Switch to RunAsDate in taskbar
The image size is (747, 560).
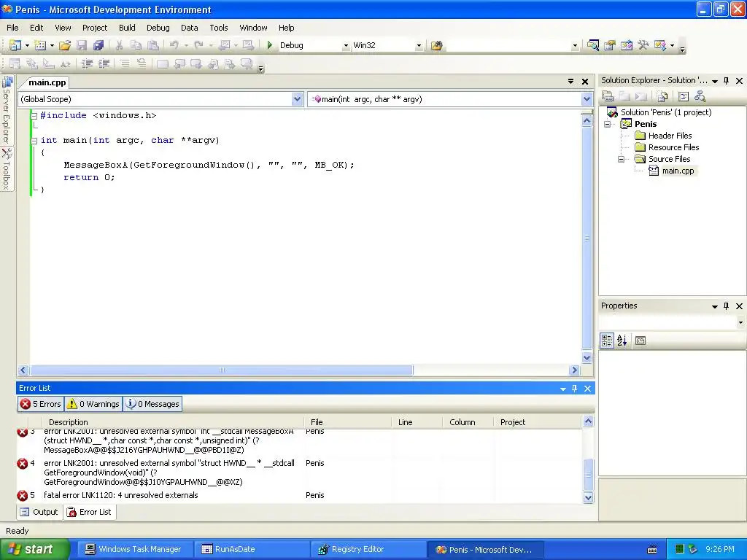pos(251,550)
